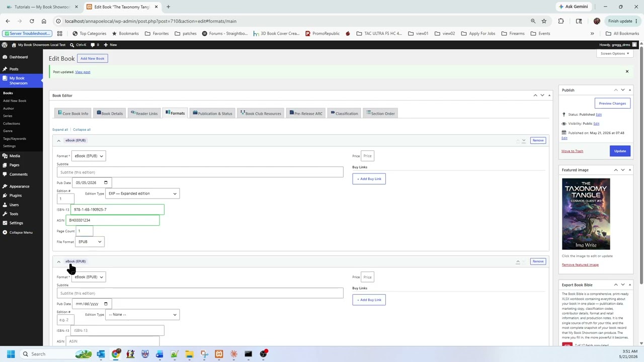Open XAMPP from the Windows taskbar
Image resolution: width=644 pixels, height=362 pixels.
click(x=219, y=354)
